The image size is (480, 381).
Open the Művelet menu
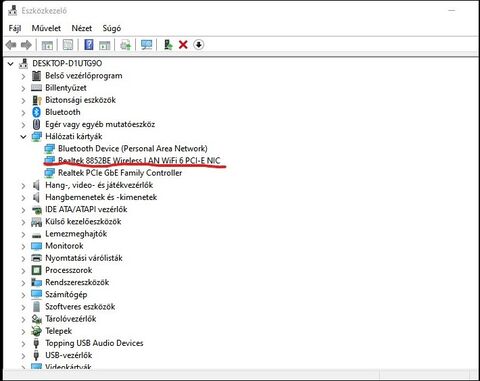(x=46, y=28)
